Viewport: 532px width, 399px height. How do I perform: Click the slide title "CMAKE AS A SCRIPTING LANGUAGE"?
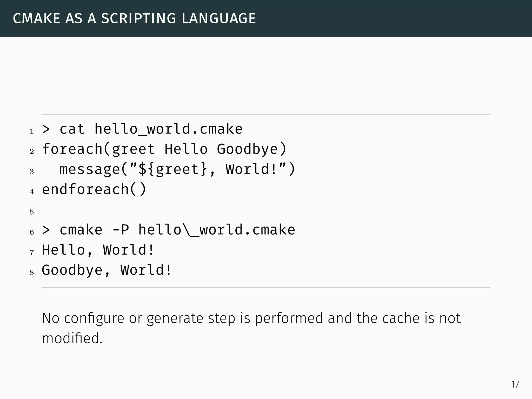pyautogui.click(x=134, y=18)
